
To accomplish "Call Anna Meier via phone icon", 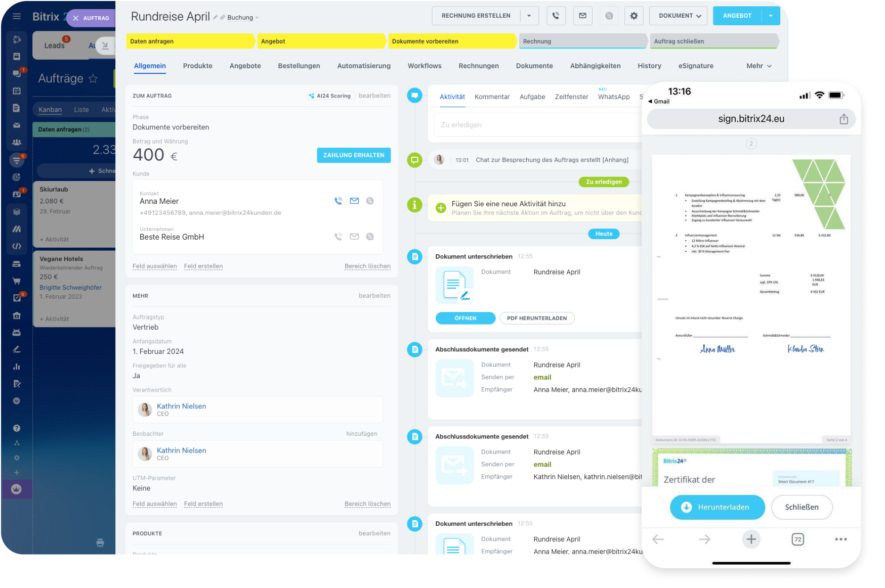I will [x=338, y=201].
